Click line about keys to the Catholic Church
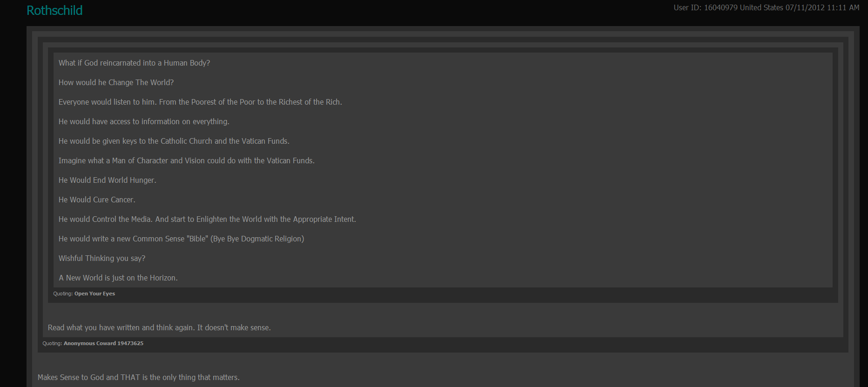The height and width of the screenshot is (387, 868). coord(174,141)
